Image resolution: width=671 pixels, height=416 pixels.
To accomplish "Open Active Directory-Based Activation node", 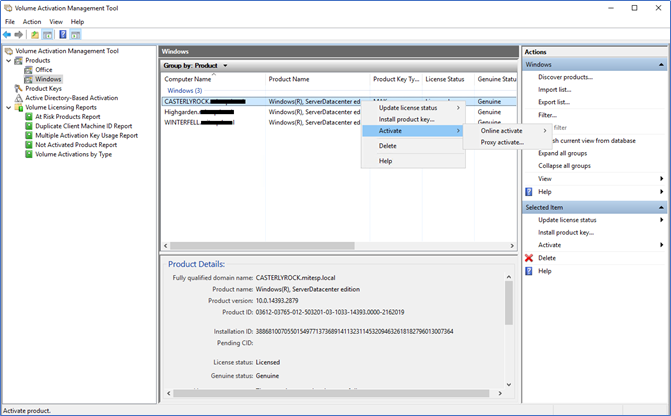I will pyautogui.click(x=71, y=98).
